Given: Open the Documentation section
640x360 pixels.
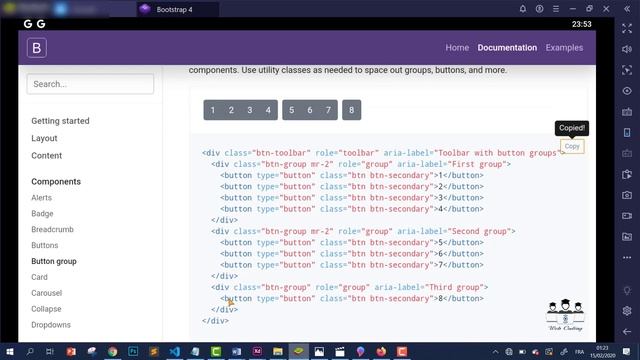Looking at the screenshot, I should point(507,48).
